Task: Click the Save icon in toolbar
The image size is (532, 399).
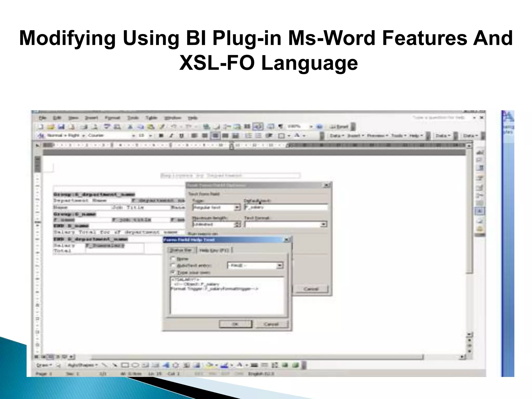Action: pyautogui.click(x=61, y=127)
